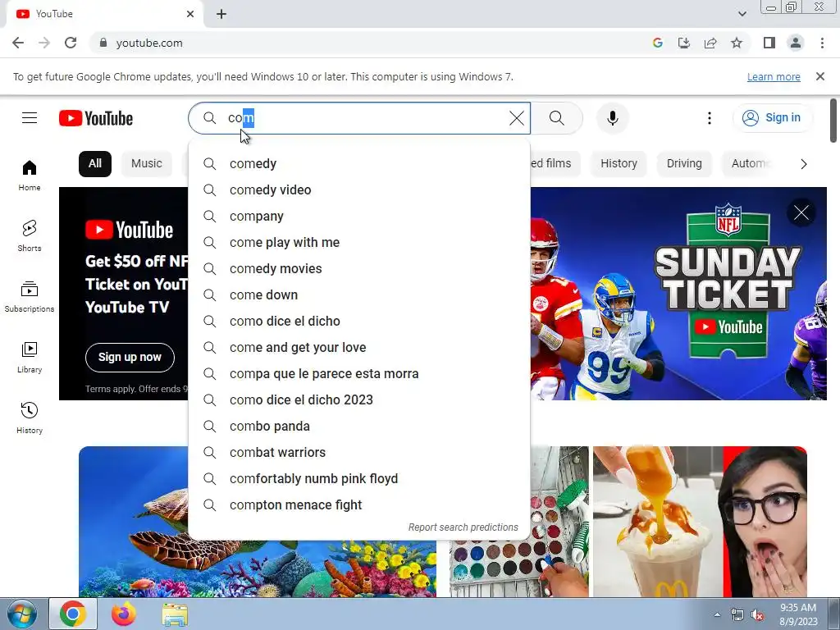Viewport: 840px width, 630px height.
Task: Reload the page
Action: [x=71, y=43]
